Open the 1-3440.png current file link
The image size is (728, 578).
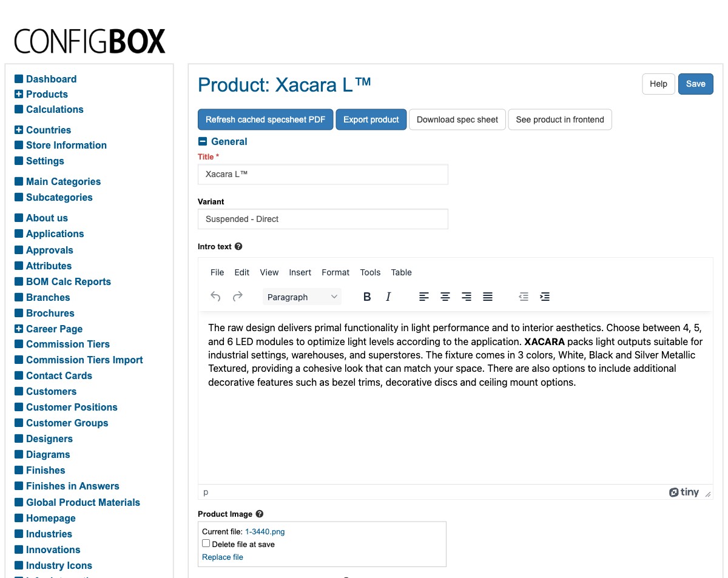(x=265, y=531)
